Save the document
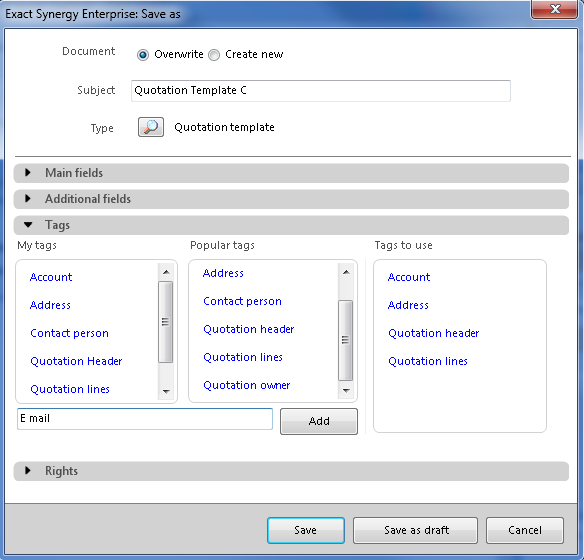Screen dimensions: 584x560 point(305,530)
